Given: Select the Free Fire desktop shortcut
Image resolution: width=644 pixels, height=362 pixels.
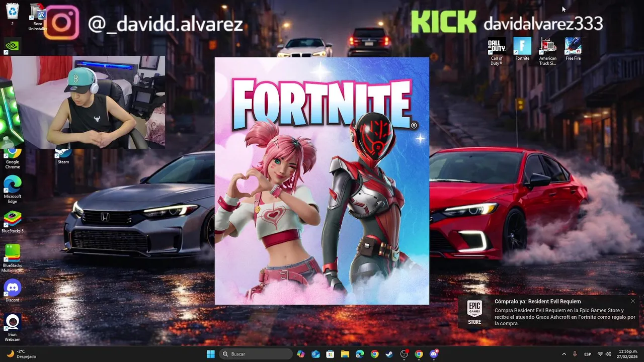Looking at the screenshot, I should [573, 49].
